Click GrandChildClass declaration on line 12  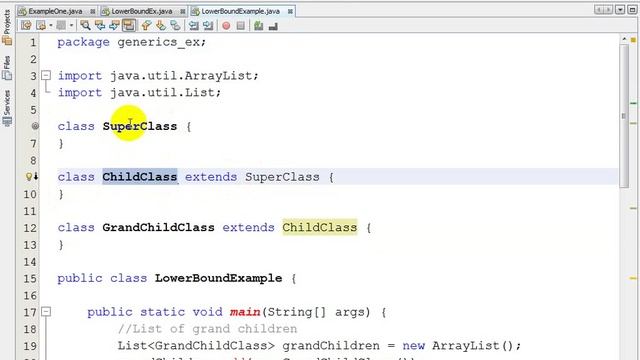158,227
